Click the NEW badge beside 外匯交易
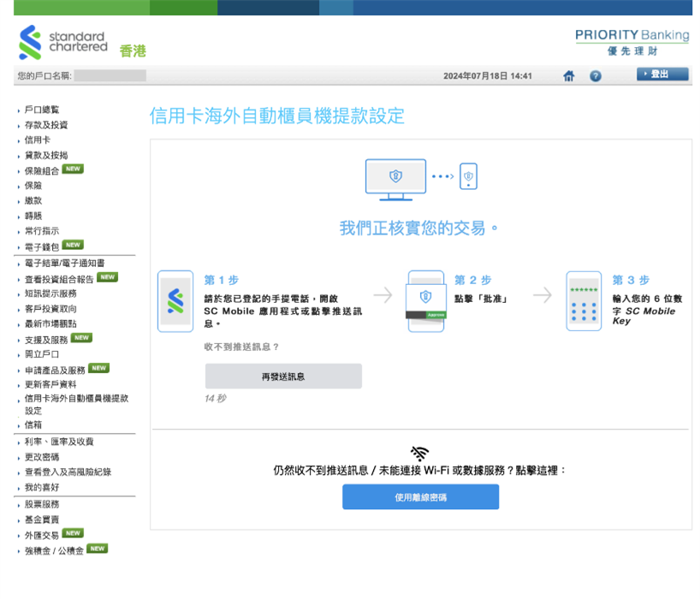 (x=71, y=532)
